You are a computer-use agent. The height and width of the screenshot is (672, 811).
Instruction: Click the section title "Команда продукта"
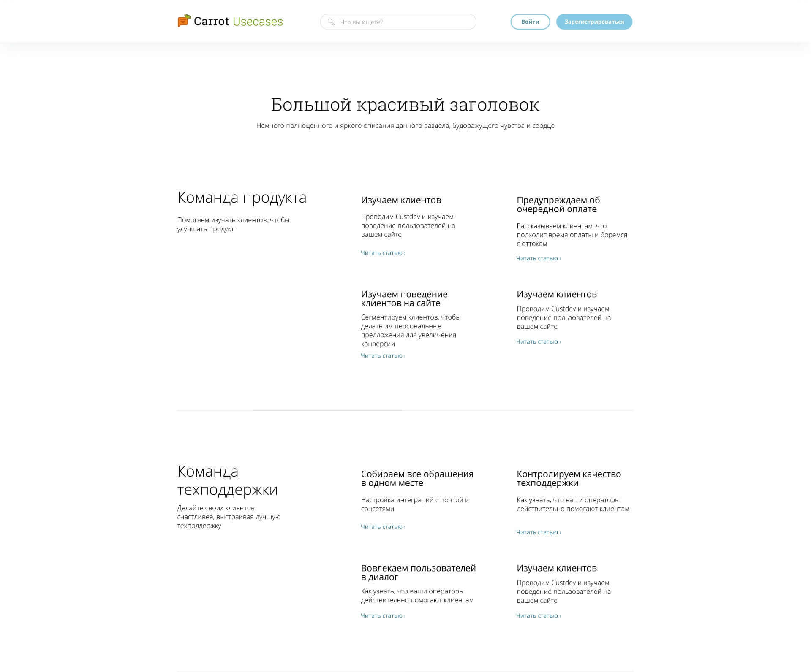pos(242,198)
